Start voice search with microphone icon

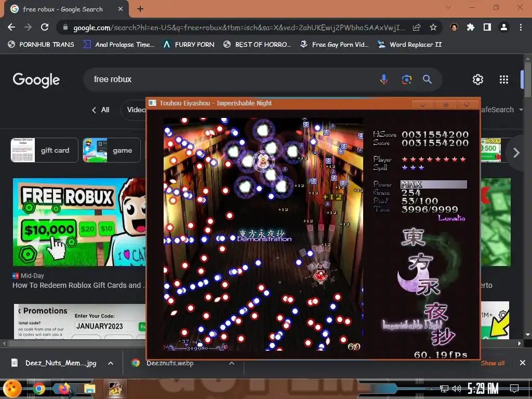(x=384, y=79)
